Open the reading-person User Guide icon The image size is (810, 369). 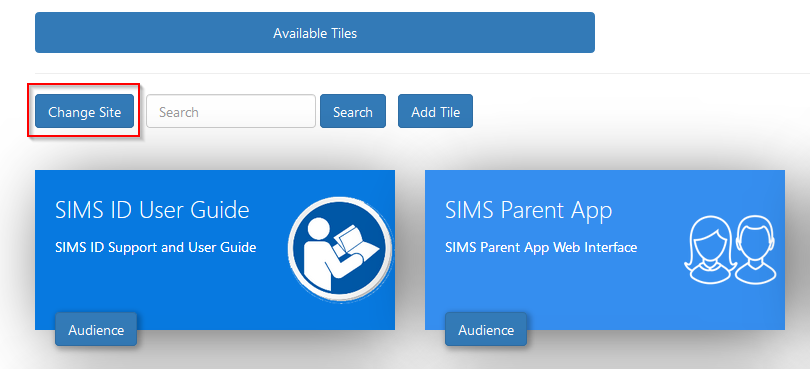pos(340,249)
